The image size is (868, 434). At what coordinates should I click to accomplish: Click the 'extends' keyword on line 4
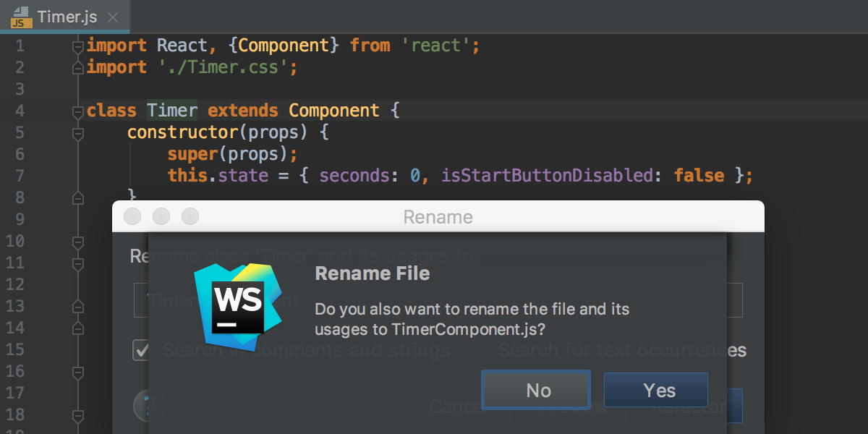coord(243,111)
